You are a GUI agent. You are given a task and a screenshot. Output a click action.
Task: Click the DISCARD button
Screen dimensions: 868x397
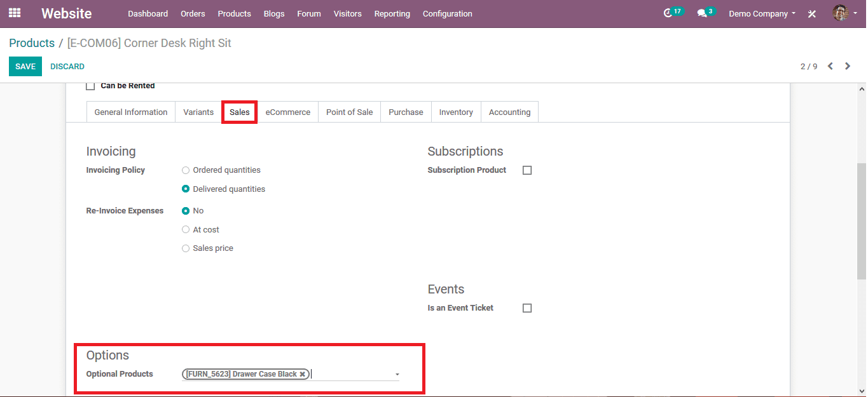67,67
